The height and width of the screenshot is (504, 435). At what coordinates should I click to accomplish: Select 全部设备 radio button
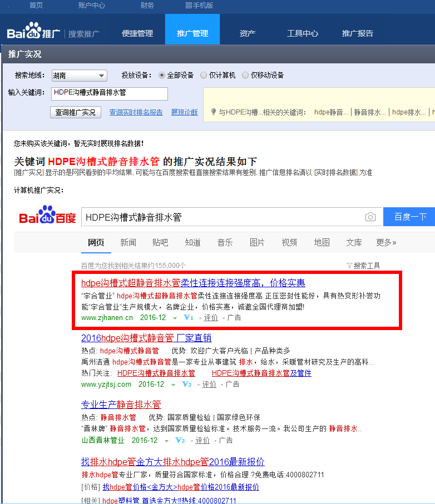tap(162, 75)
